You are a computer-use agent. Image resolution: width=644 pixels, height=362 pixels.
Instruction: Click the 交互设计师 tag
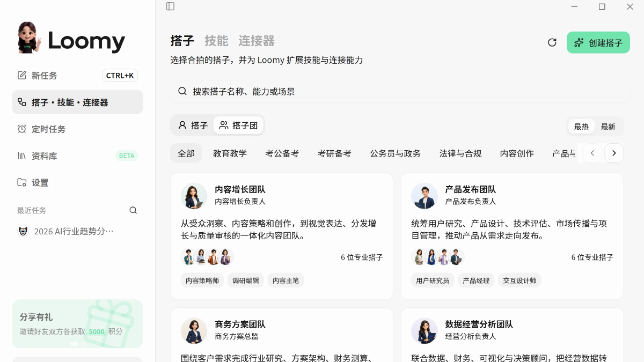[x=519, y=280]
